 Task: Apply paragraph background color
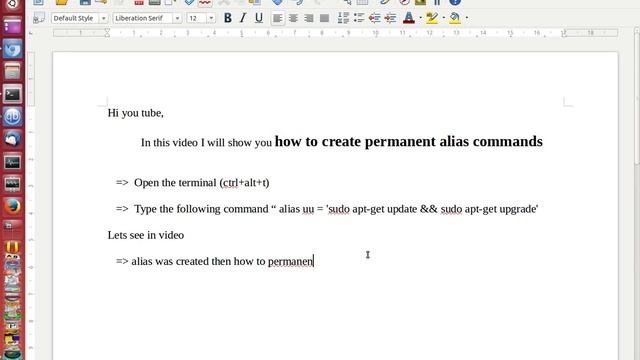point(455,18)
